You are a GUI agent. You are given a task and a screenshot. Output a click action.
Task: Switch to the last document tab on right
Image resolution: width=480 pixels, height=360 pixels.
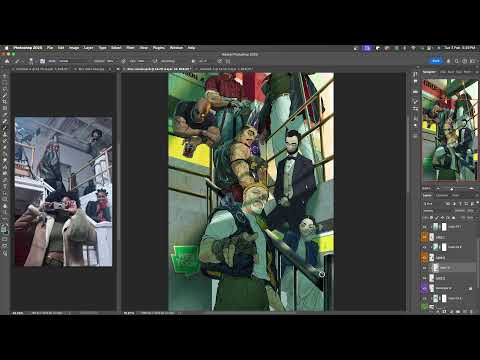click(226, 69)
